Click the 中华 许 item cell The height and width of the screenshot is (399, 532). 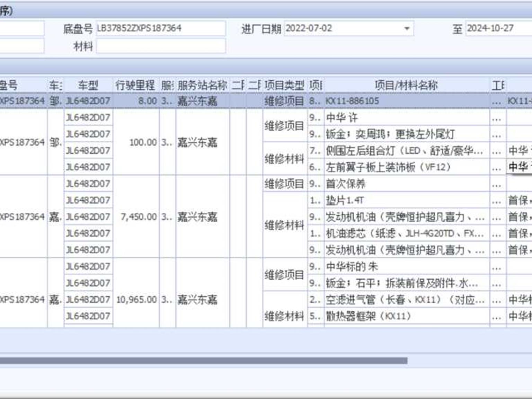click(x=407, y=118)
